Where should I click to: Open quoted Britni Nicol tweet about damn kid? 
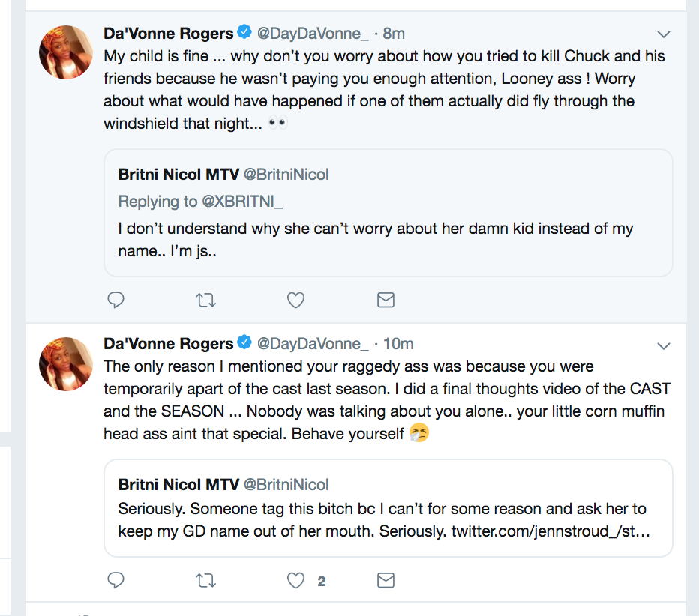pyautogui.click(x=388, y=213)
